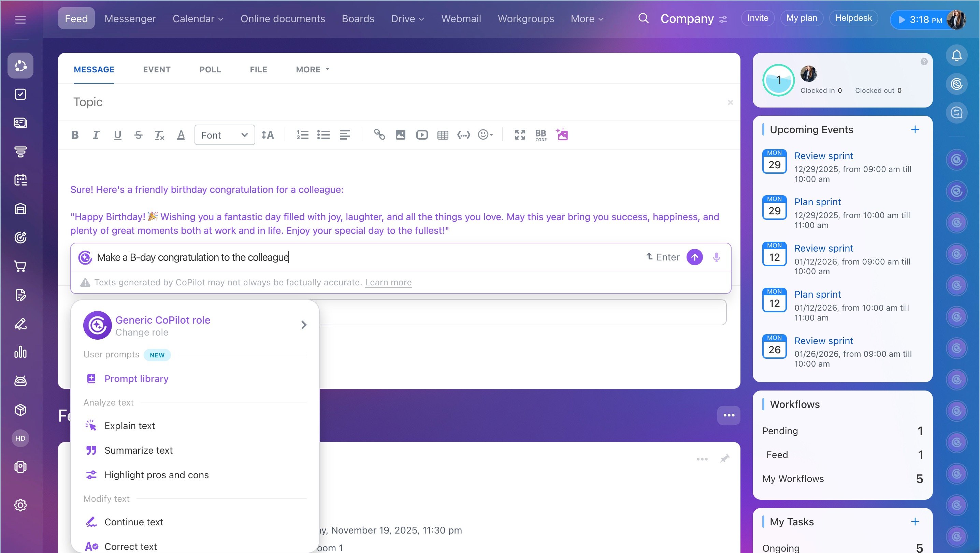Expand Generic CoPilot role chevron

point(304,325)
